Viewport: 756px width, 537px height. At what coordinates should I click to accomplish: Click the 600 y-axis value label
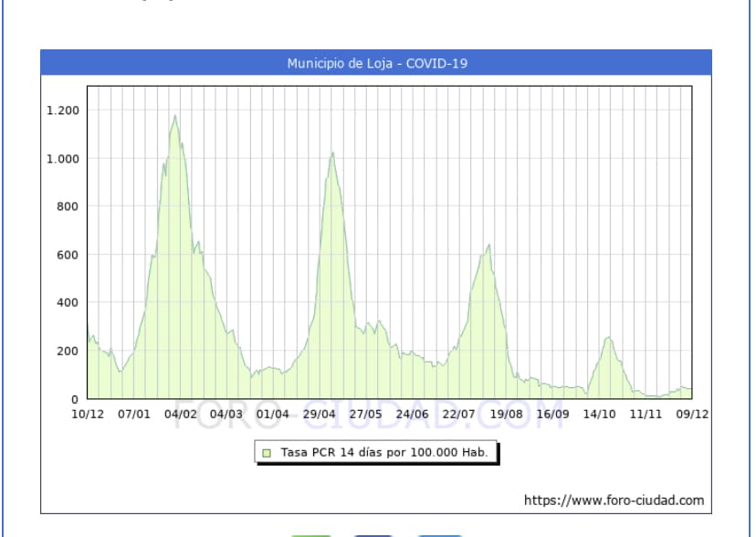click(x=68, y=255)
